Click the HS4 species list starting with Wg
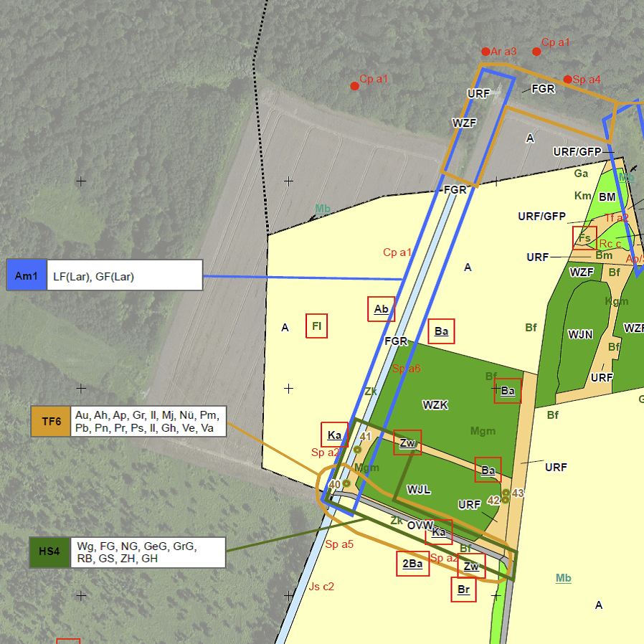644x644 pixels. 148,552
